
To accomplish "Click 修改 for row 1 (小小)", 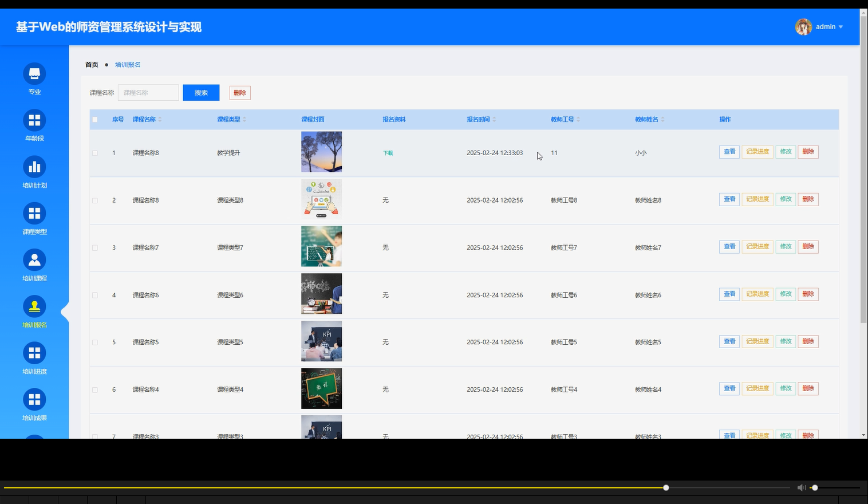I will click(786, 152).
